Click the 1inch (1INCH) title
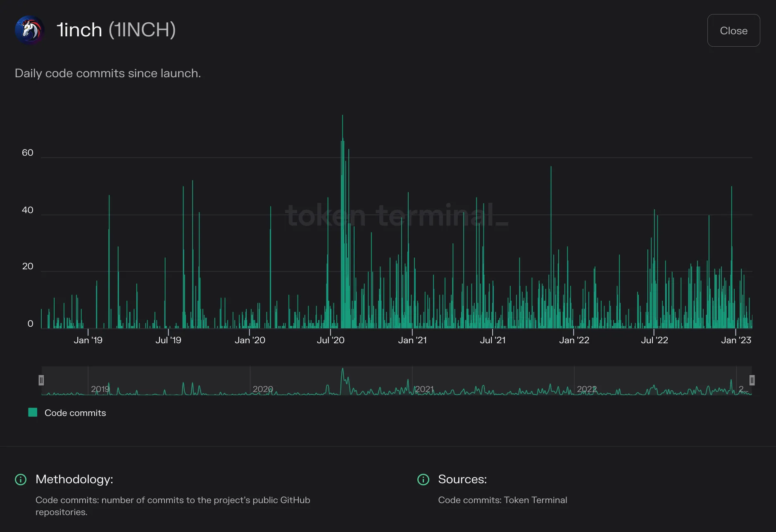The height and width of the screenshot is (532, 776). pyautogui.click(x=116, y=30)
